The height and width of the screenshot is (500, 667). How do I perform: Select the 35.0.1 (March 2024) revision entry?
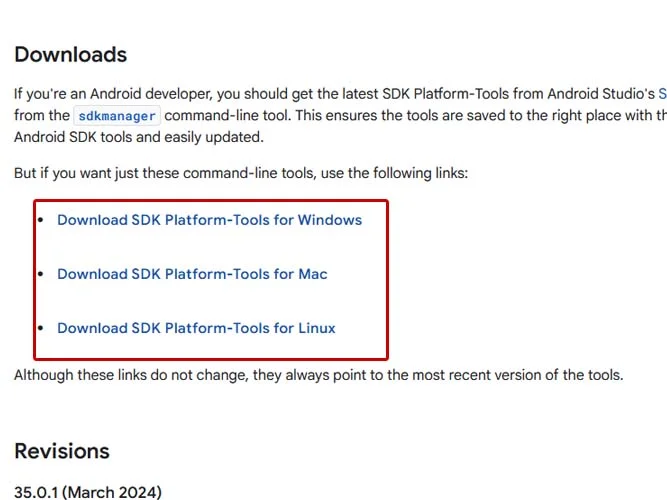[x=88, y=492]
